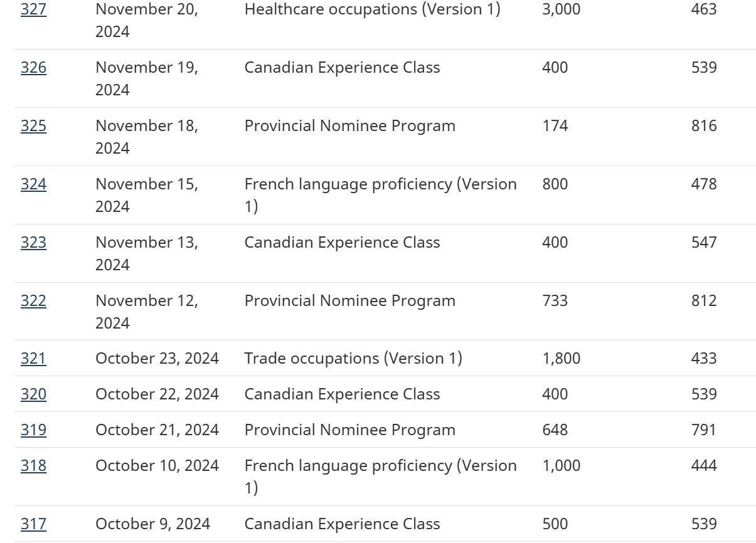
Task: Open draw 317 link
Action: coord(33,524)
